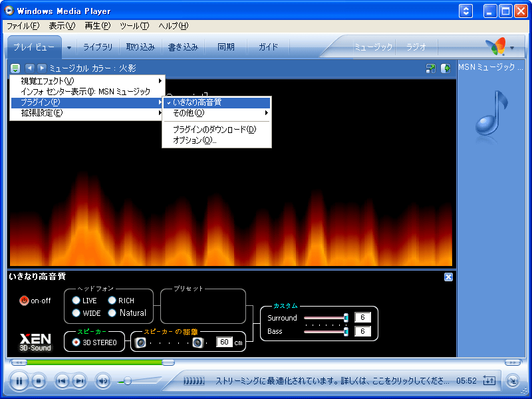Toggle the checked いきなり高音質 plugin entry
The height and width of the screenshot is (399, 532).
[217, 102]
